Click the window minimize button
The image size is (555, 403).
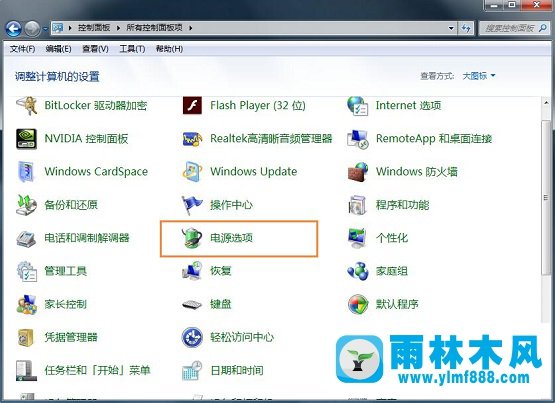click(494, 5)
